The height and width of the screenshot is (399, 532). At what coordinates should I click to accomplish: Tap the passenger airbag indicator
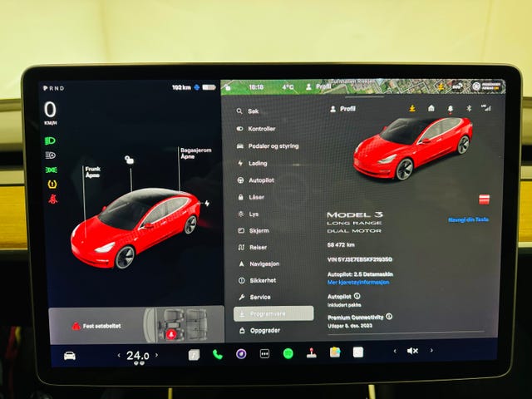click(x=487, y=86)
